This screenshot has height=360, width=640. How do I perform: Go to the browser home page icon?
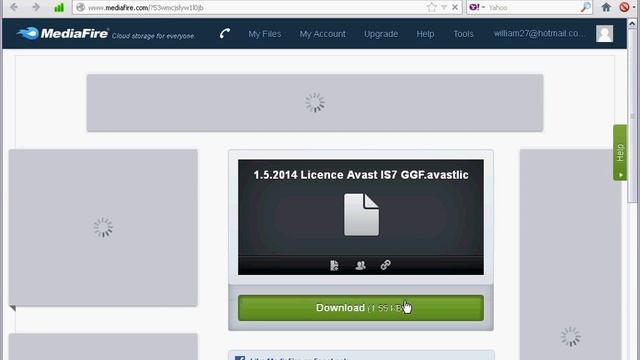tap(606, 7)
